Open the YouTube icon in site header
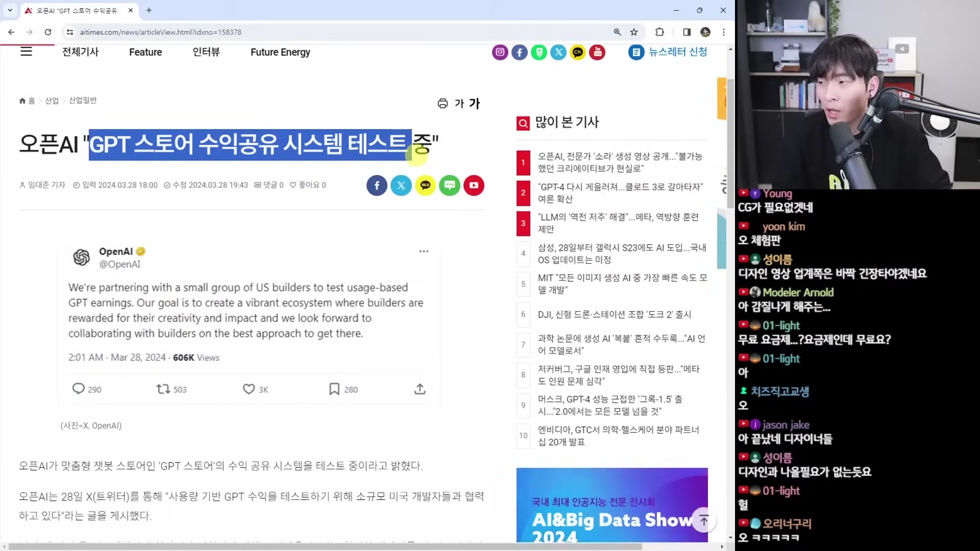980x551 pixels. [597, 52]
